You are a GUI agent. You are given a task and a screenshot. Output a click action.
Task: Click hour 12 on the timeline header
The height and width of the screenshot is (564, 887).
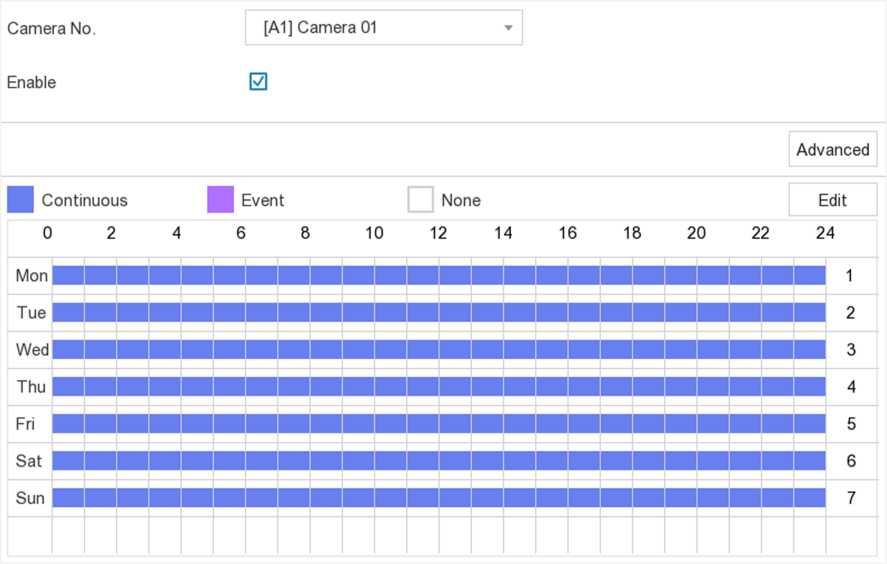coord(438,233)
